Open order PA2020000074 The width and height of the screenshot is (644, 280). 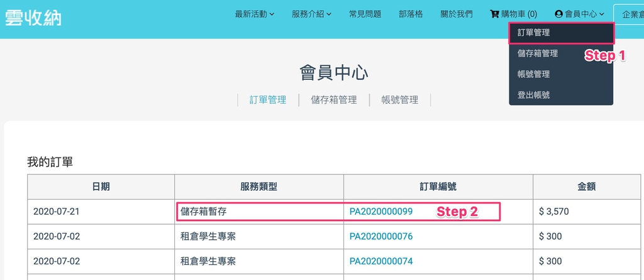tap(381, 261)
